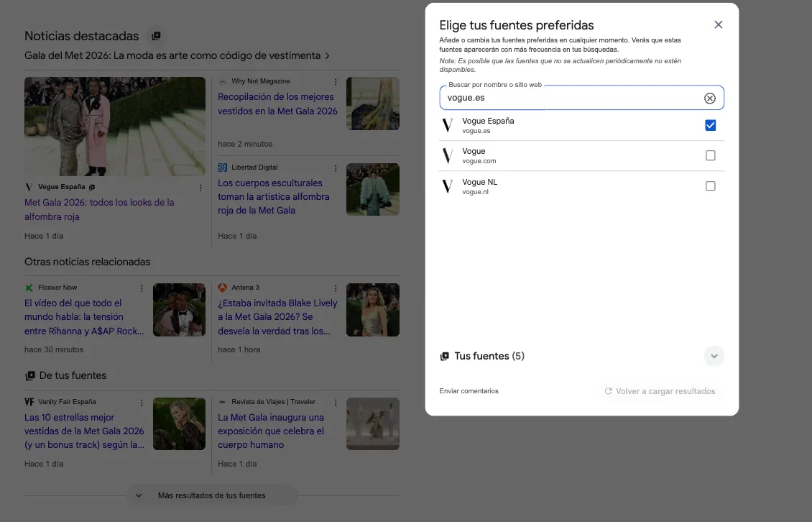
Task: Clear the vogue.es search field
Action: click(709, 98)
